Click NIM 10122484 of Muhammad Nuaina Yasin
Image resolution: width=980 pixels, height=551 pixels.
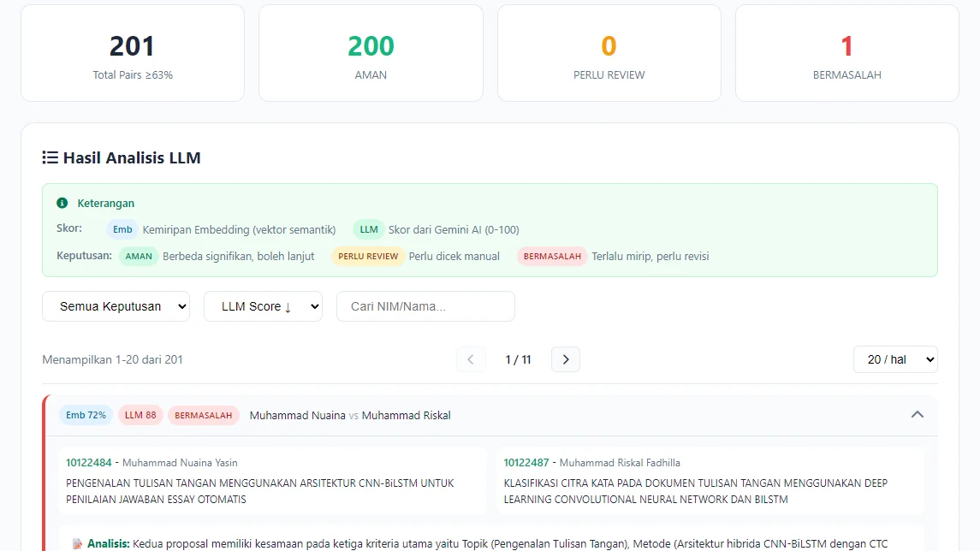pyautogui.click(x=89, y=463)
